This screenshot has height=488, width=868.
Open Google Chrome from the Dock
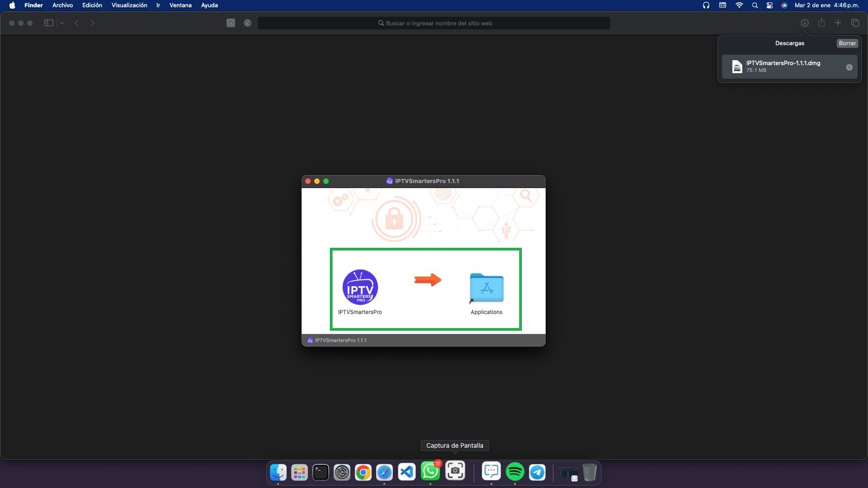363,472
